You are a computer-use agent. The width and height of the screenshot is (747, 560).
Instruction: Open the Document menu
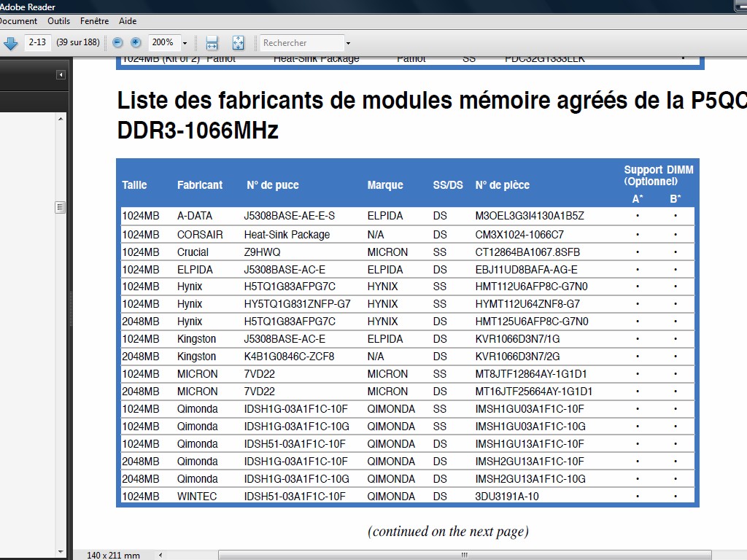point(18,21)
